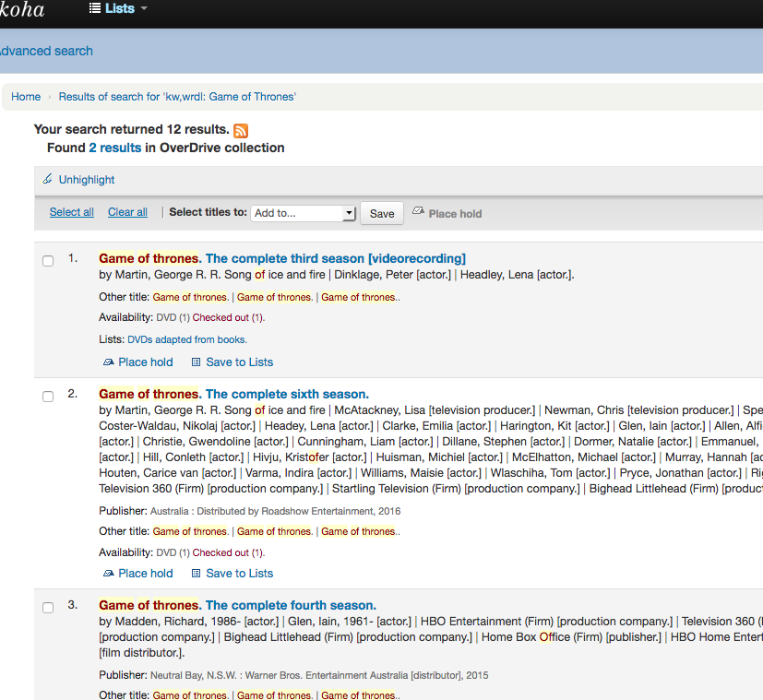Tick the checkbox for the sixth season result
The image size is (763, 700).
coord(48,397)
